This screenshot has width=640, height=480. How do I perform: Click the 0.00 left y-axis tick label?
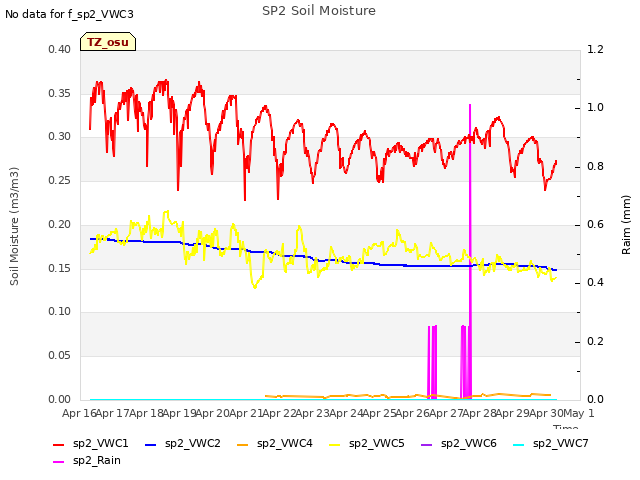pyautogui.click(x=60, y=399)
